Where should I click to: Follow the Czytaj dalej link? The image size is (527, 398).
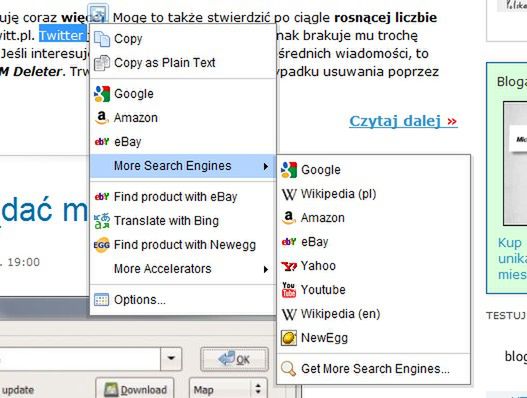pyautogui.click(x=403, y=121)
